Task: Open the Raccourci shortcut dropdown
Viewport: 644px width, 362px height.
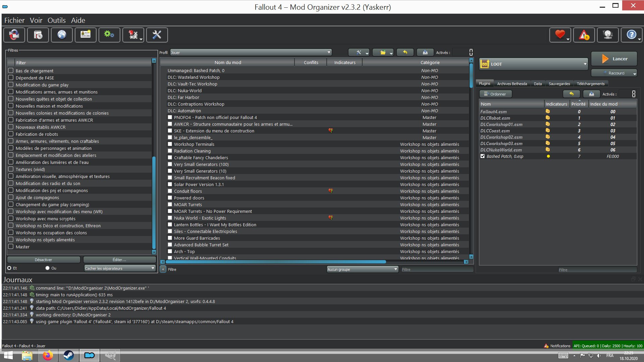Action: [x=614, y=73]
